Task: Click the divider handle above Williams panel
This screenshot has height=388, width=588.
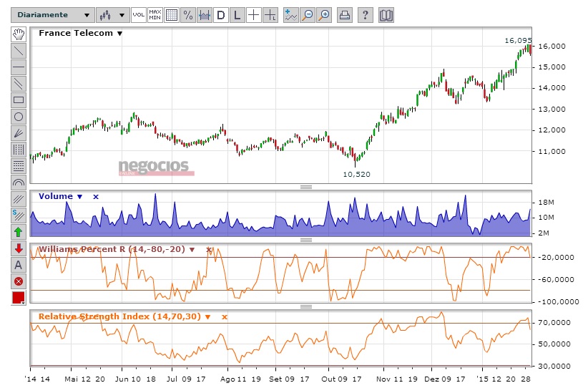Action: (x=306, y=240)
